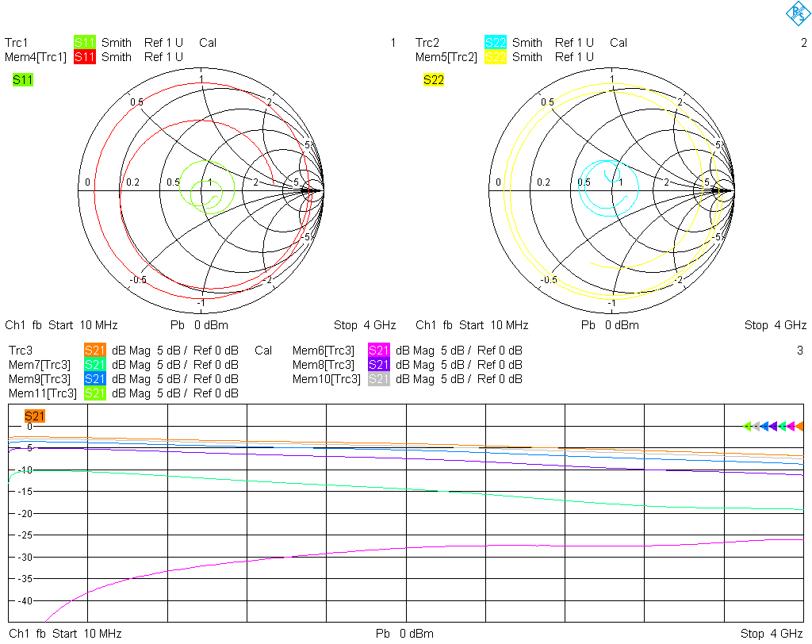The height and width of the screenshot is (644, 812).
Task: Select trace name Trc1
Action: 16,43
